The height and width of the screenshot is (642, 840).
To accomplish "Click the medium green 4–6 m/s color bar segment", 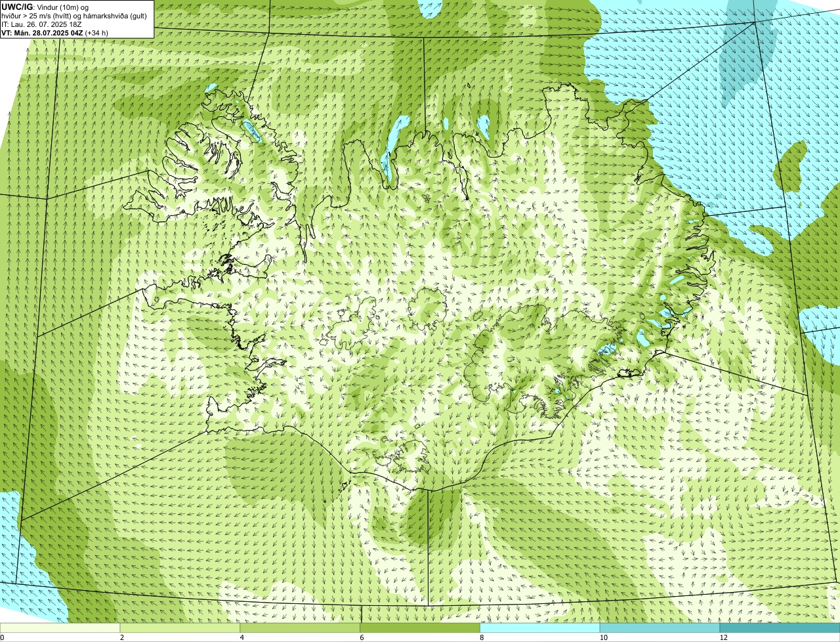I will click(x=301, y=628).
